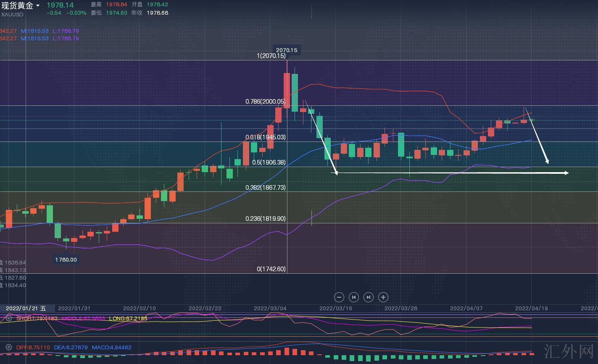
Task: Select the 0.5(1906.38) Fibonacci level label
Action: (269, 162)
